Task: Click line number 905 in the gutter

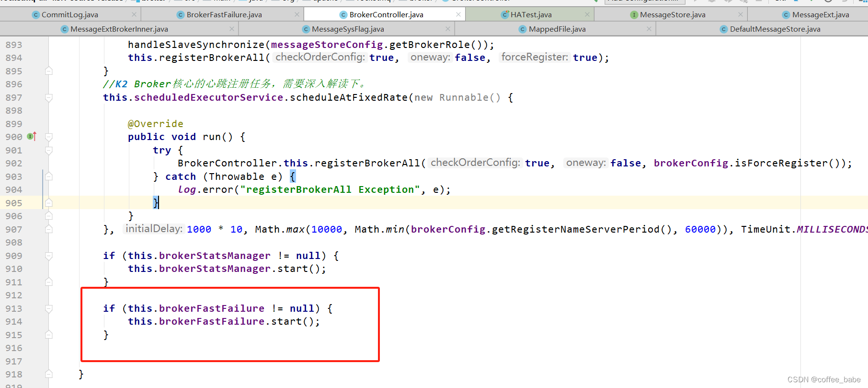Action: click(14, 203)
